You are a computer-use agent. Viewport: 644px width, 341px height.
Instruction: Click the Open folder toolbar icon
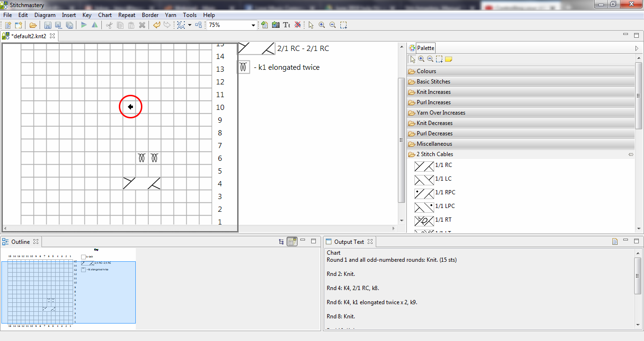click(33, 25)
